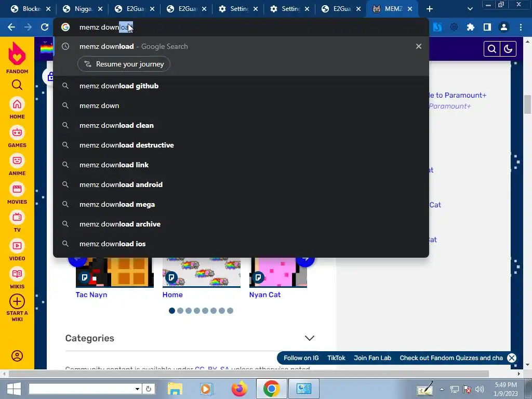Select suggestion 'memz down'
This screenshot has width=532, height=399.
click(241, 105)
